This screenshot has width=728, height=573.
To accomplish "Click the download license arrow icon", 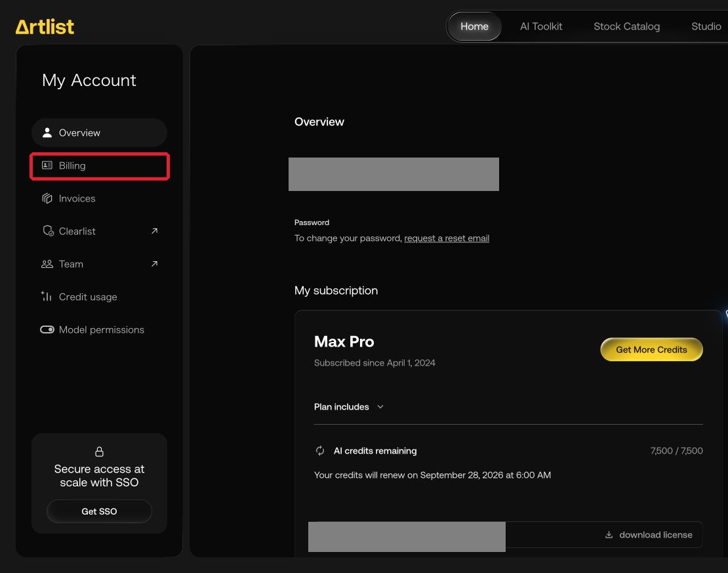I will coord(609,535).
